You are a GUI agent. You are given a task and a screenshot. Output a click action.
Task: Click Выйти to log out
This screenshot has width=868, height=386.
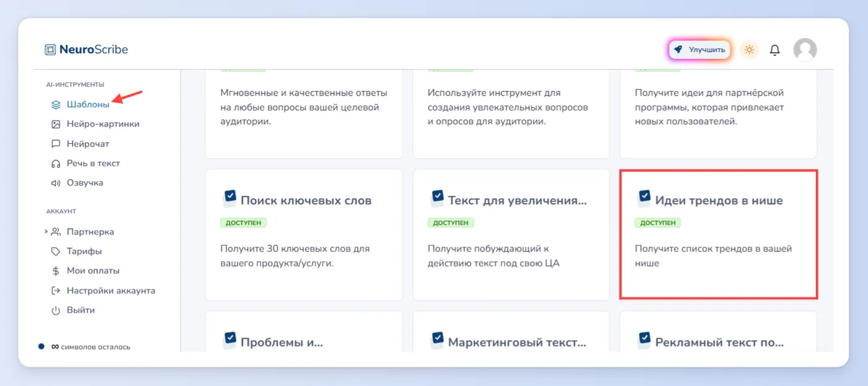click(x=81, y=310)
